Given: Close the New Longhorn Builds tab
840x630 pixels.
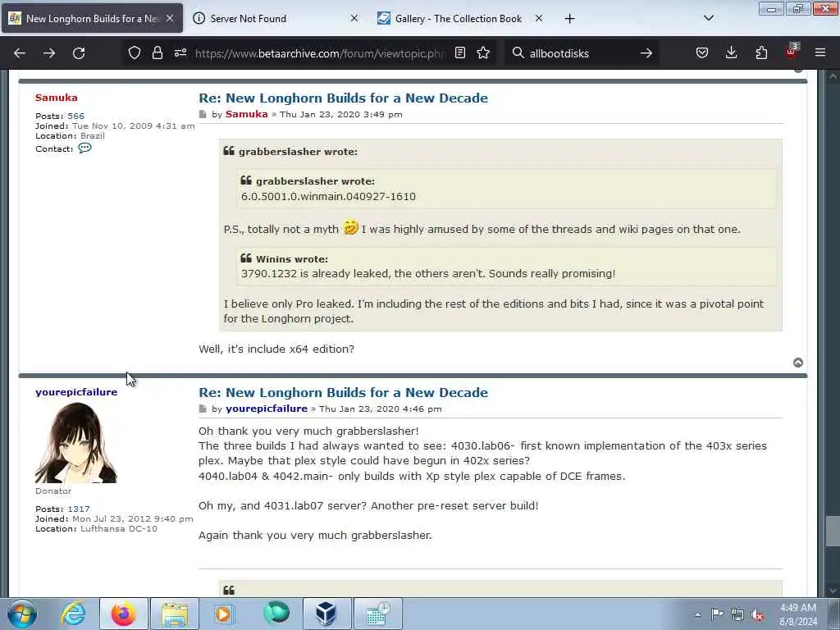Looking at the screenshot, I should coord(170,18).
